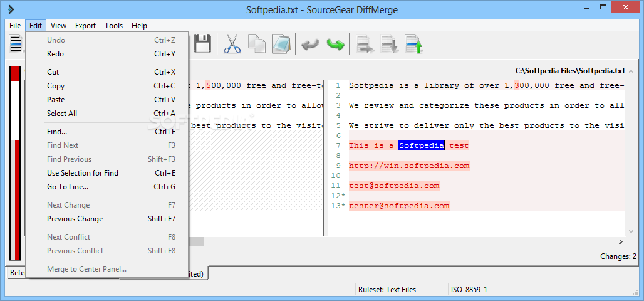The height and width of the screenshot is (301, 644).
Task: Click the grayed Undo menu entry
Action: pyautogui.click(x=106, y=40)
